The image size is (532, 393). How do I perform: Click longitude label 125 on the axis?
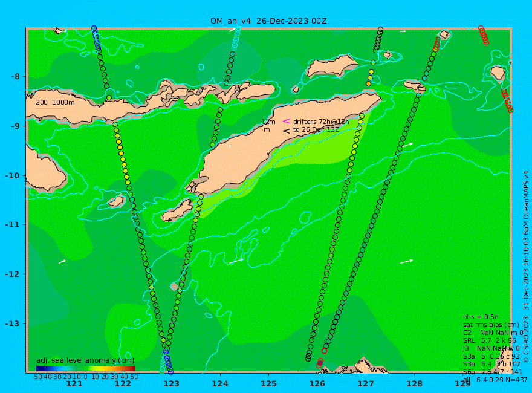(268, 384)
